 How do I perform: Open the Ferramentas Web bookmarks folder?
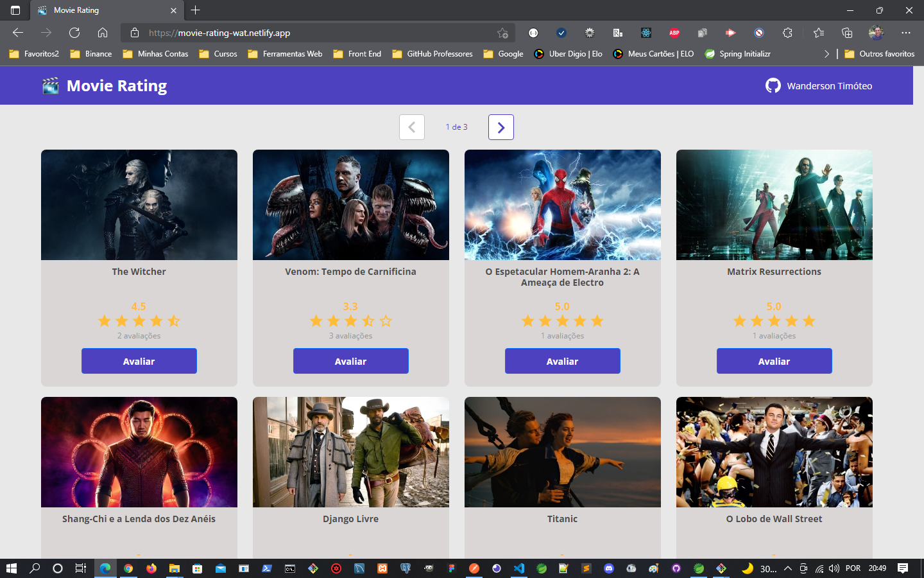(285, 54)
